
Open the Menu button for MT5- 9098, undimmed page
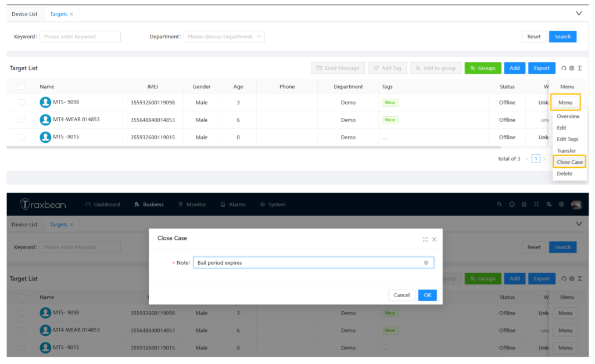565,102
